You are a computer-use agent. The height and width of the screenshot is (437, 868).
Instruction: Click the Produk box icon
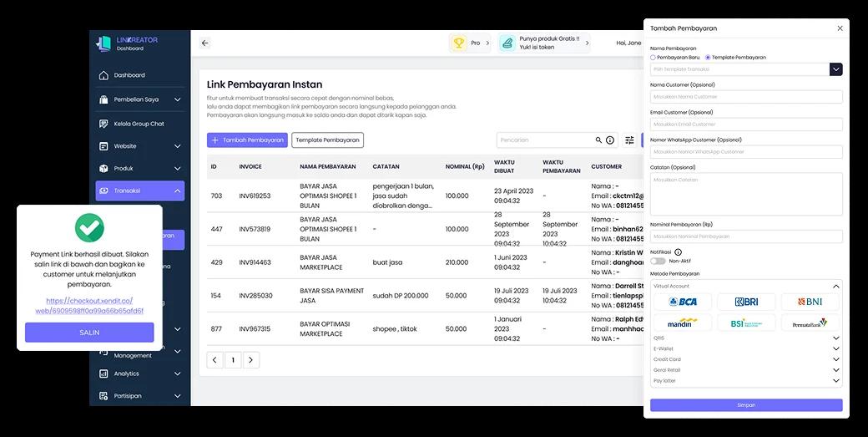coord(103,169)
